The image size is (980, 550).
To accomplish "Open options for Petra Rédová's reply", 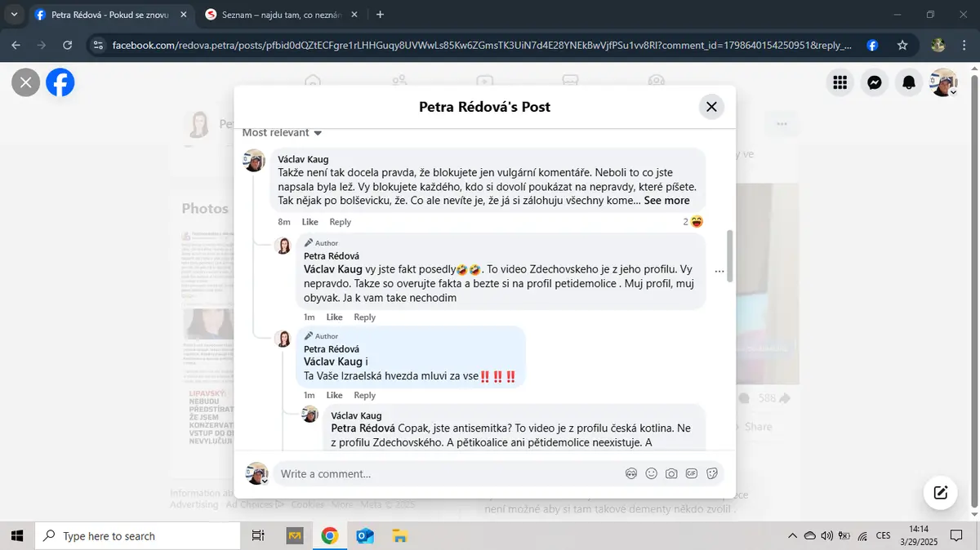I will tap(719, 271).
